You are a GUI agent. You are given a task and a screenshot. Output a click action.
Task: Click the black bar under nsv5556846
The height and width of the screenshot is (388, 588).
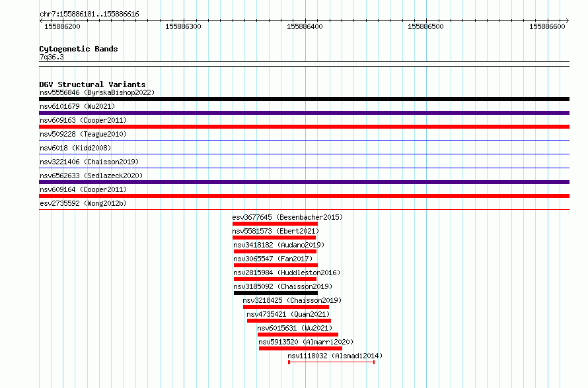tap(304, 99)
